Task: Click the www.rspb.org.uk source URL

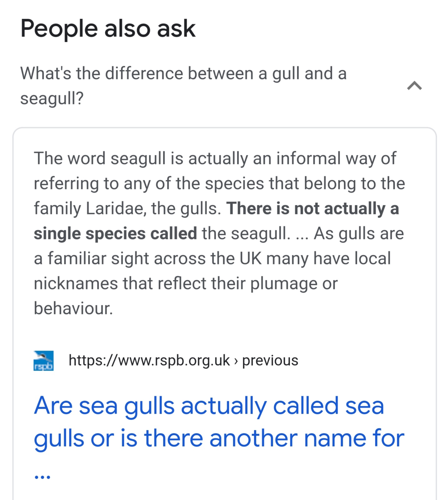Action: [149, 361]
